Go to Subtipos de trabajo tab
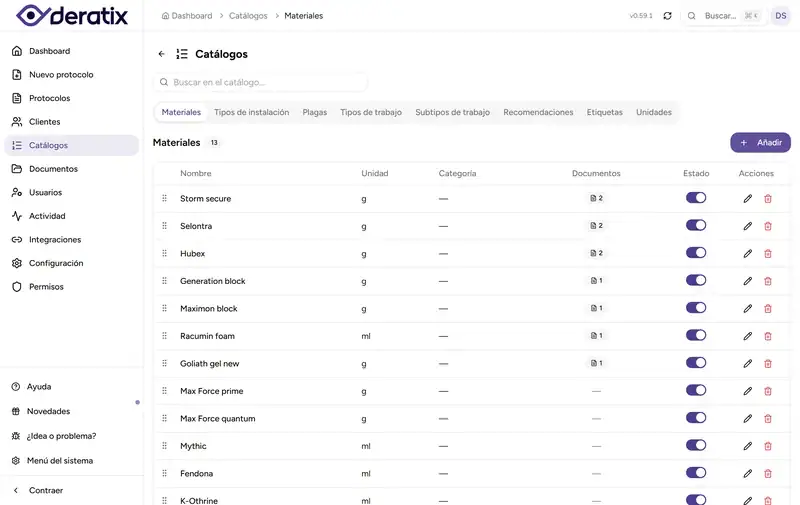This screenshot has width=800, height=505. [453, 112]
